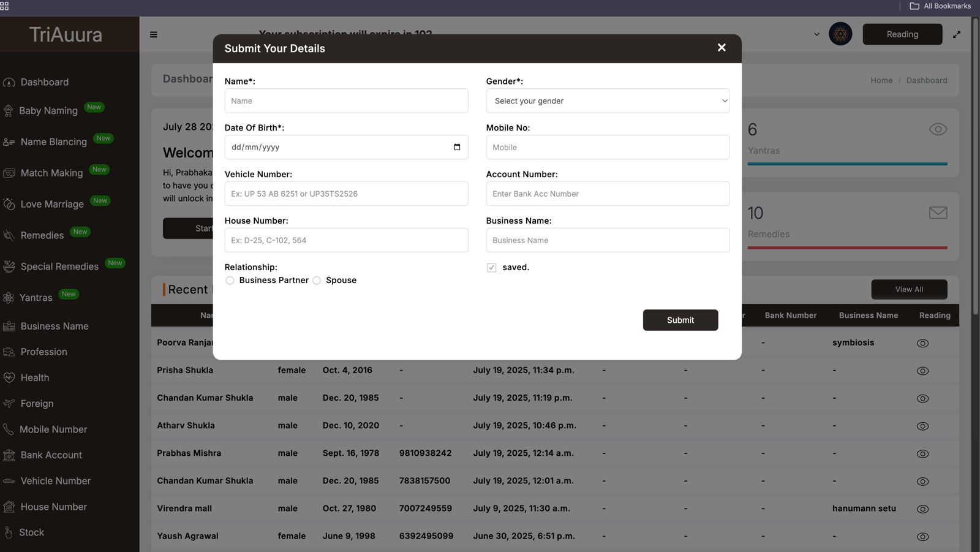Select the Baby Naming feature
The width and height of the screenshot is (980, 552).
(x=48, y=110)
